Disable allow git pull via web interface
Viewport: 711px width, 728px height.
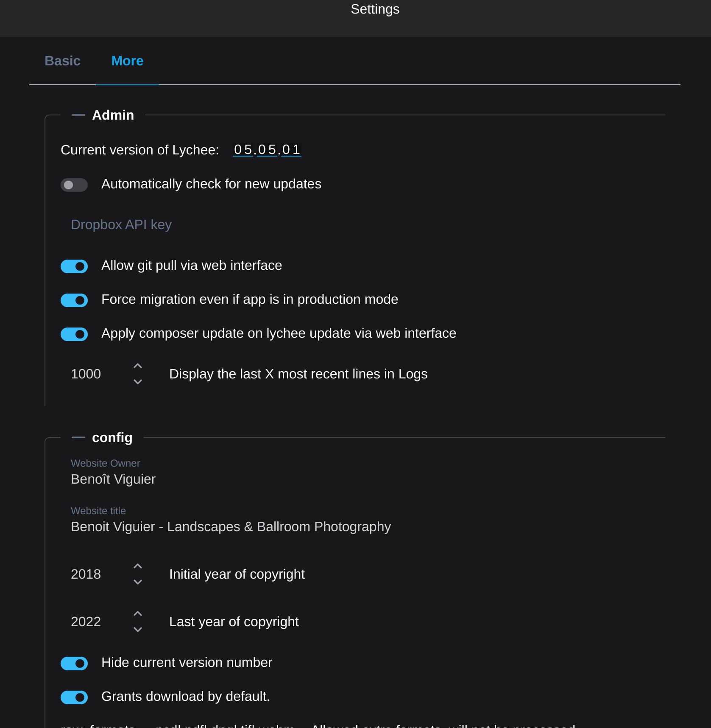click(74, 266)
